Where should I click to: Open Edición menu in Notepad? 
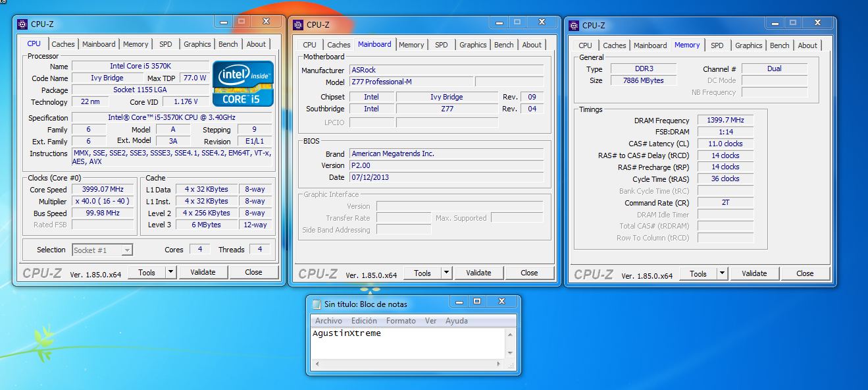(x=364, y=321)
